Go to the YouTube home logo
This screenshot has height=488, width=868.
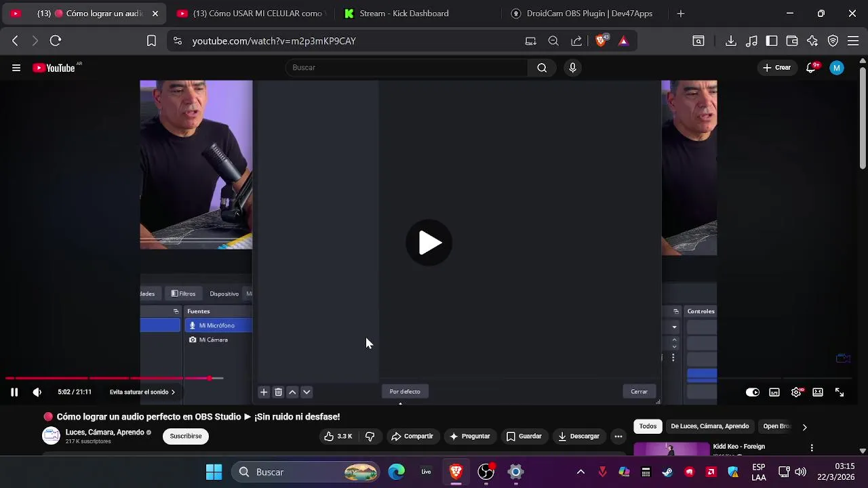pyautogui.click(x=54, y=68)
